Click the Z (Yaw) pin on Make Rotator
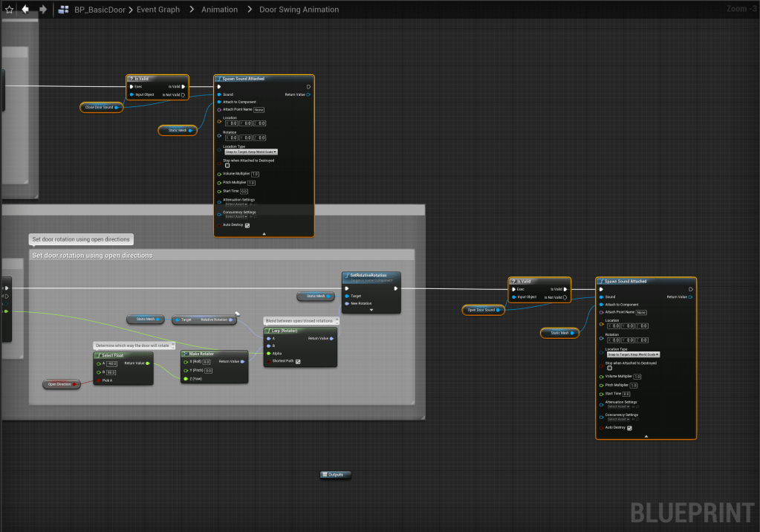This screenshot has height=532, width=760. (x=185, y=378)
